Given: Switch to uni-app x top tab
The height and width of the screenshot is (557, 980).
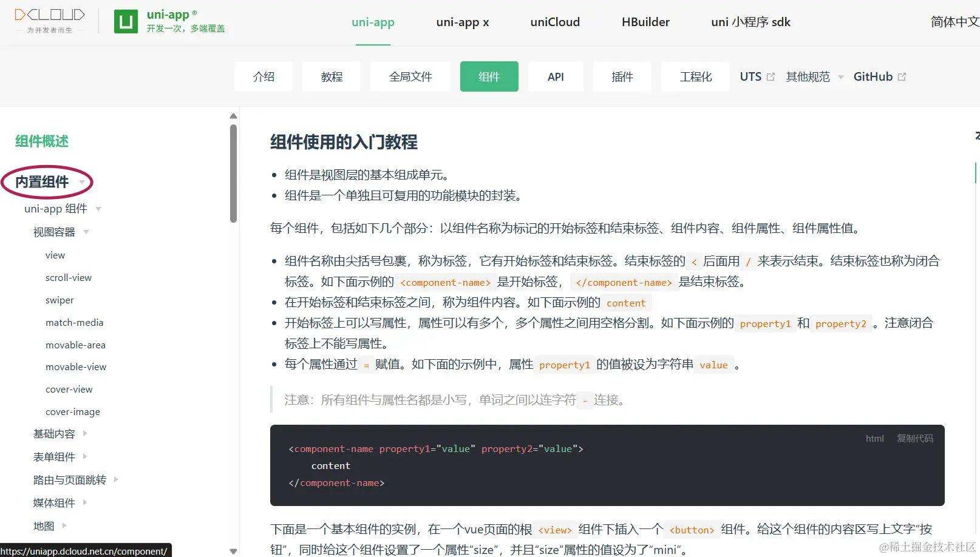Looking at the screenshot, I should point(463,22).
